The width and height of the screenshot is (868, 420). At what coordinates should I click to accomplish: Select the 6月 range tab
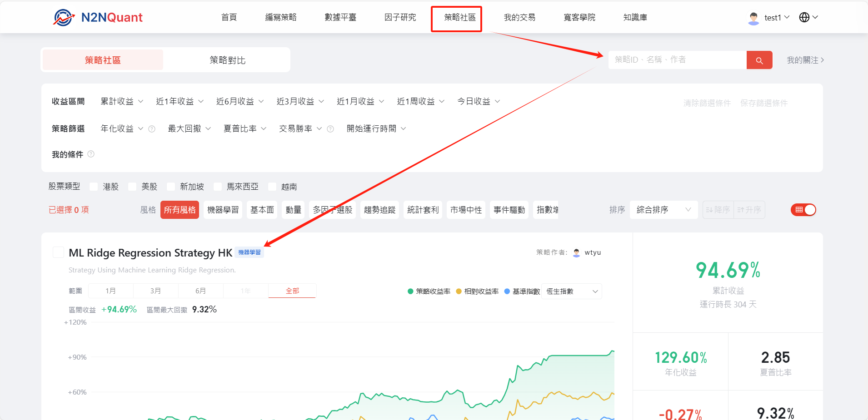201,291
